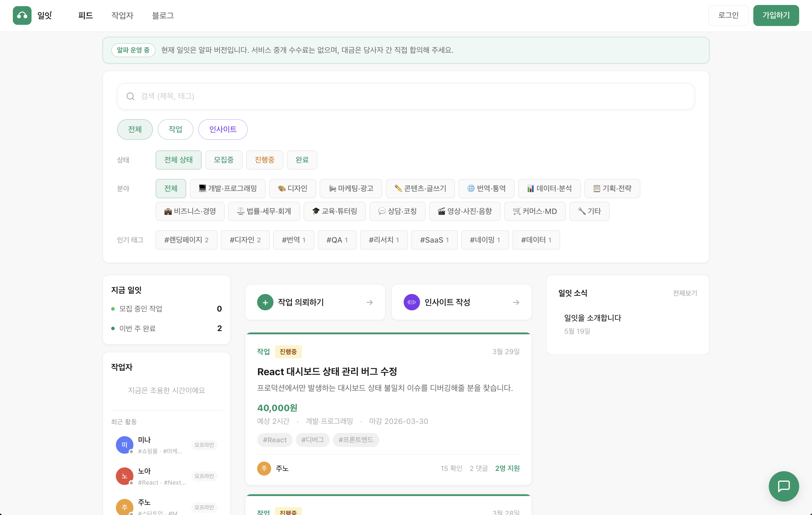Open 작업자 in the top navigation
The height and width of the screenshot is (515, 812).
(x=122, y=15)
